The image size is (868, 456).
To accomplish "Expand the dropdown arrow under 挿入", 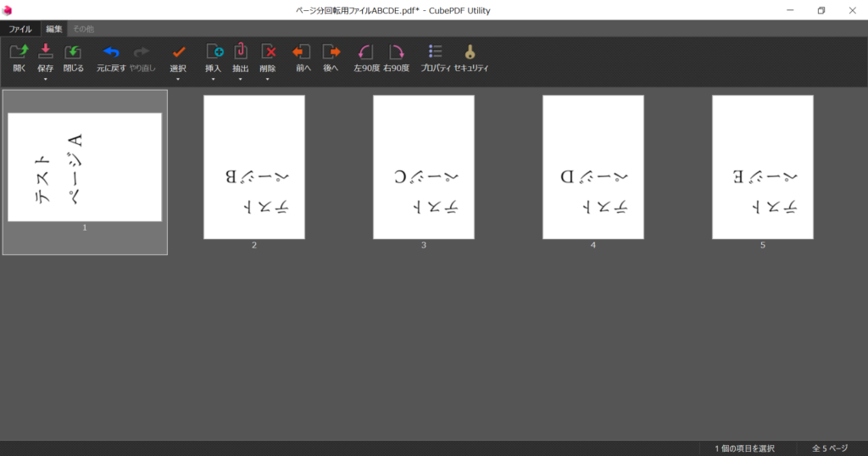I will (x=213, y=79).
